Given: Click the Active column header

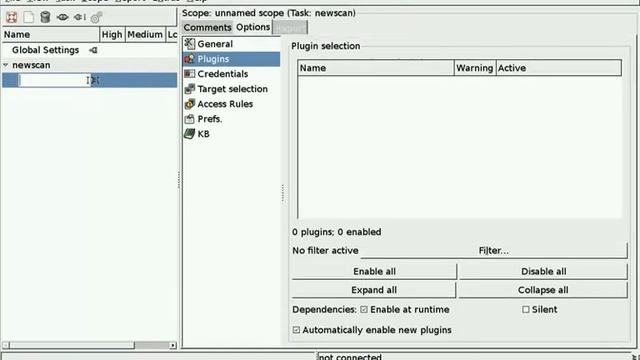Looking at the screenshot, I should tap(559, 68).
